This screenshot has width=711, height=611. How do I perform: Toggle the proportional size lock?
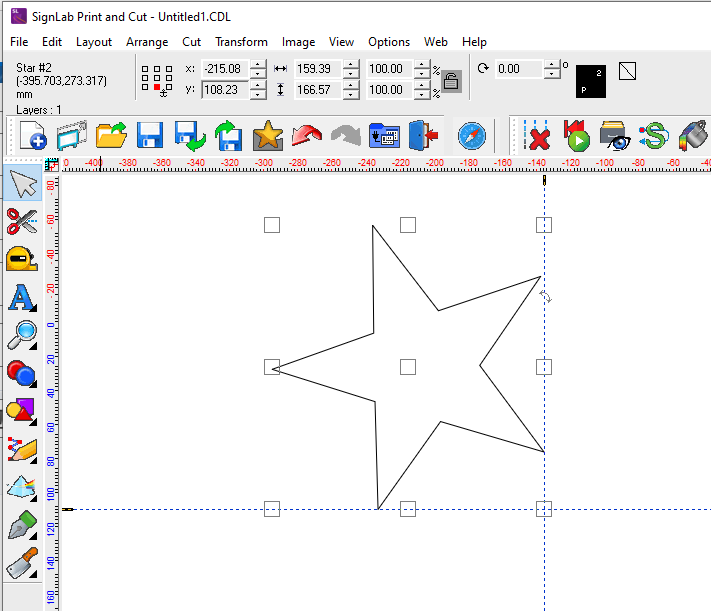[451, 82]
